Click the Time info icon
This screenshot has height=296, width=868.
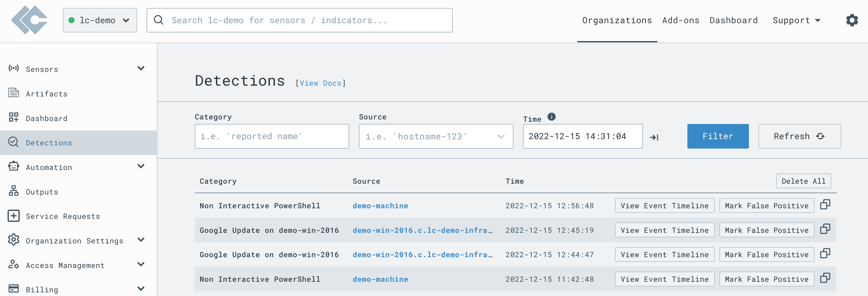click(x=551, y=117)
